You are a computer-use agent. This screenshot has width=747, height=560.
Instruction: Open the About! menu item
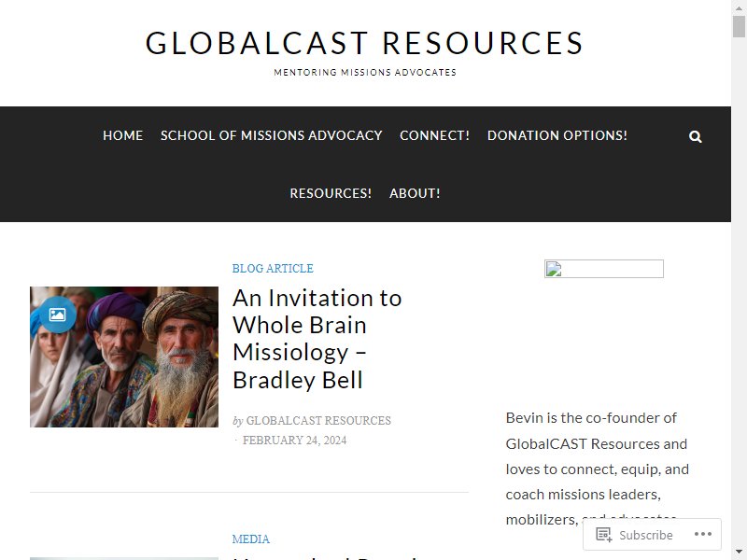coord(415,193)
